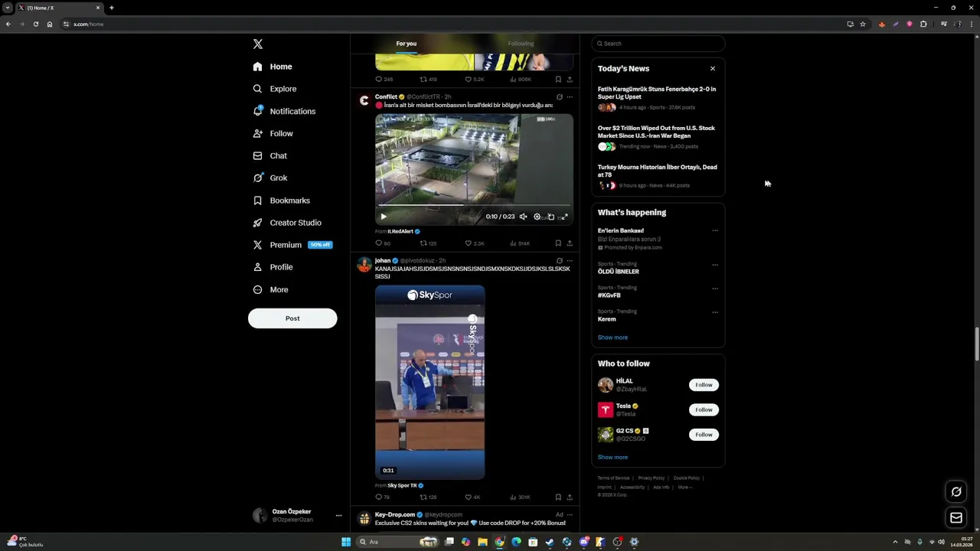
Task: Enter fullscreen on the Conflict video
Action: [564, 217]
